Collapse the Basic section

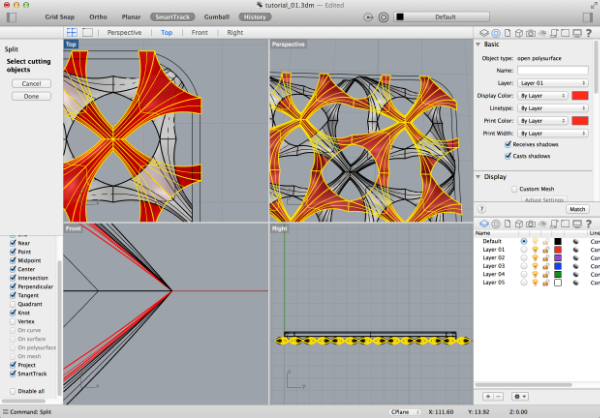tap(479, 45)
